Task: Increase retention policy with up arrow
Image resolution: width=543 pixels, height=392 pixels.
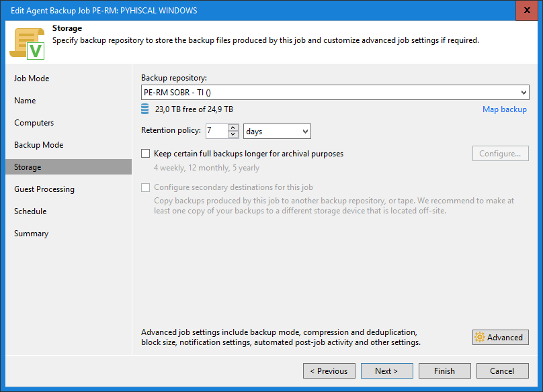Action: pos(233,128)
